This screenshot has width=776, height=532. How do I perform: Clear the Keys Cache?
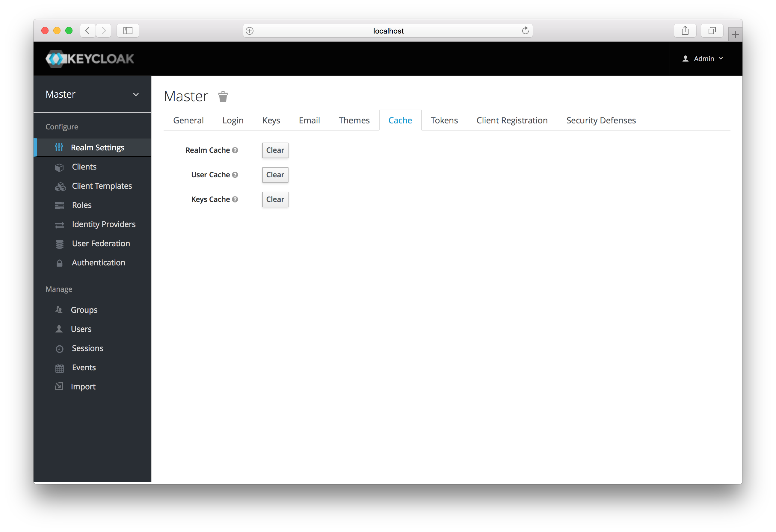(275, 199)
